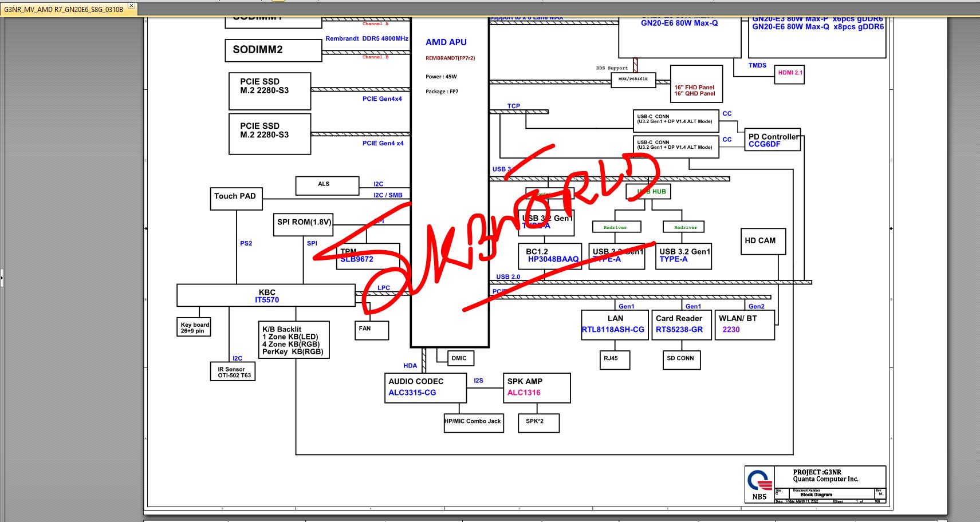Select the RTS5238-GR part number

pyautogui.click(x=679, y=330)
